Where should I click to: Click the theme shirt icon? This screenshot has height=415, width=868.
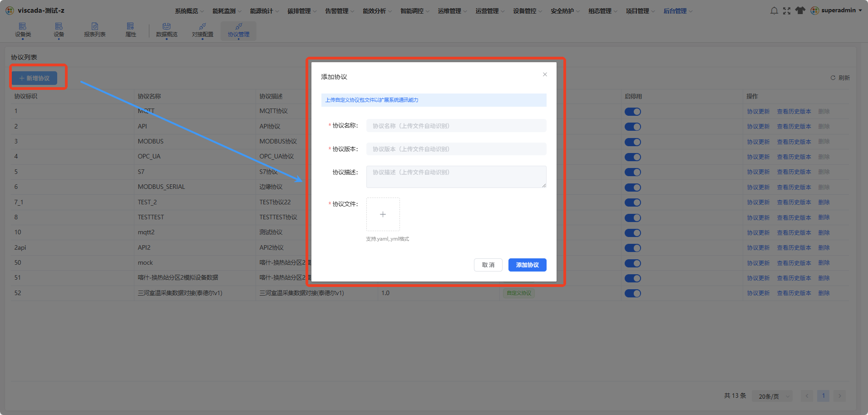click(800, 10)
